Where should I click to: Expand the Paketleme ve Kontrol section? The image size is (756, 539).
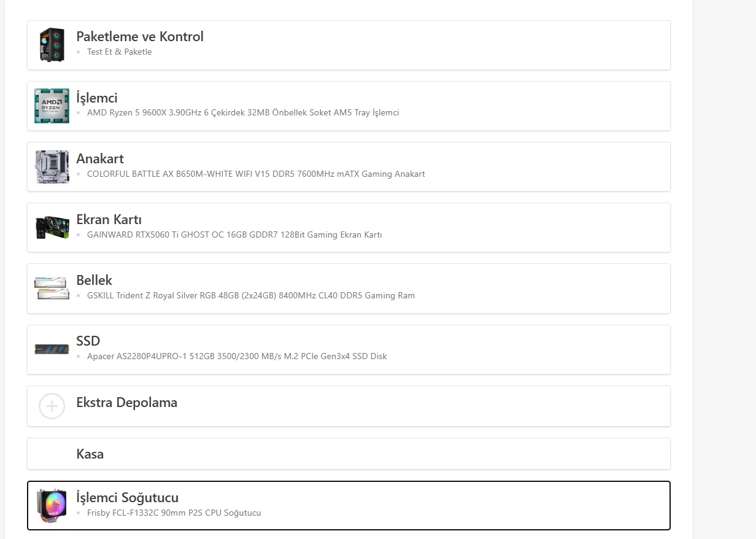tap(140, 37)
